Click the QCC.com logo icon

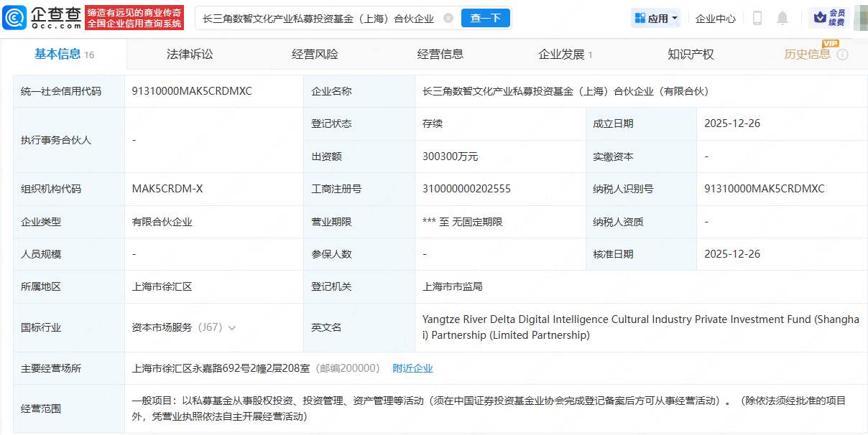click(11, 17)
